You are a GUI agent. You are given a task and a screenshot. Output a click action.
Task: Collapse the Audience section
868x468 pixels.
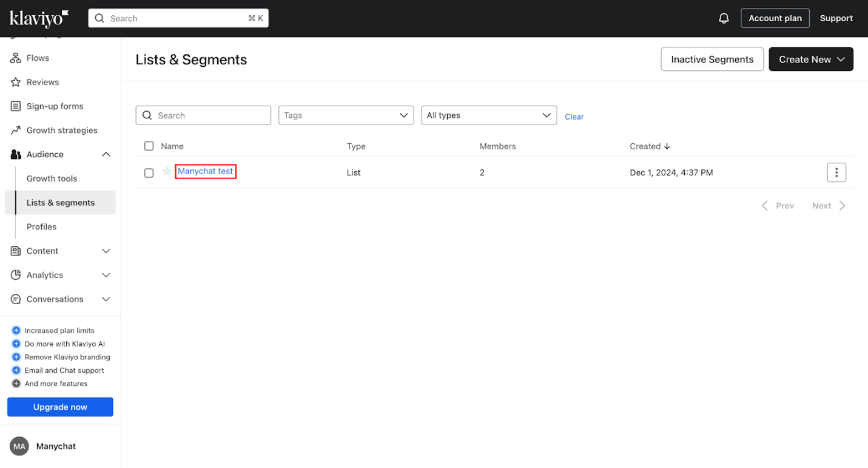(x=106, y=154)
